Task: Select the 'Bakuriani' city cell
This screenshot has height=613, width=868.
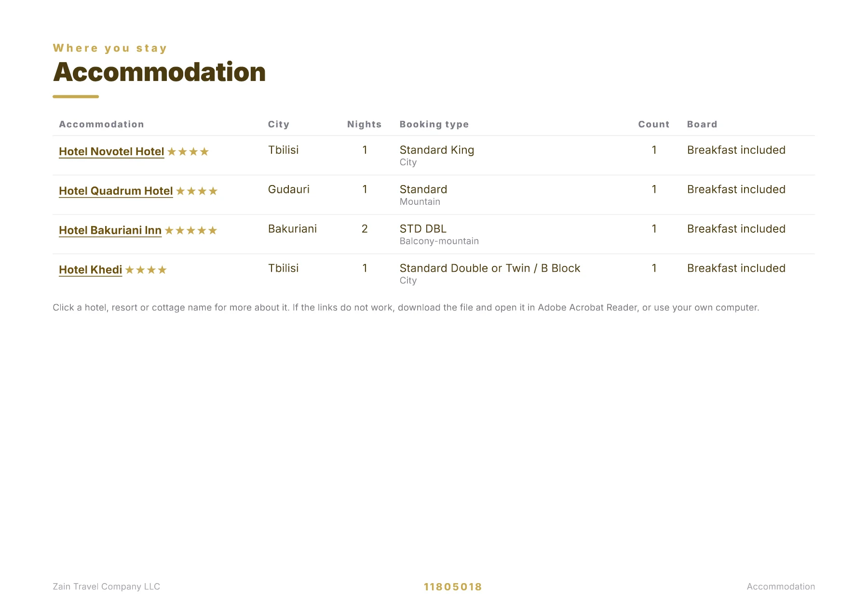Action: (x=293, y=229)
